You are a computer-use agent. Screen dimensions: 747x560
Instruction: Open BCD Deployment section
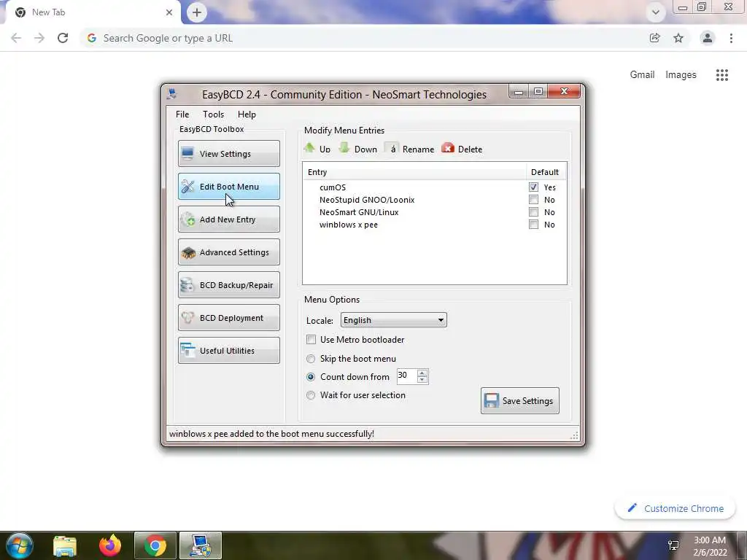click(x=228, y=318)
